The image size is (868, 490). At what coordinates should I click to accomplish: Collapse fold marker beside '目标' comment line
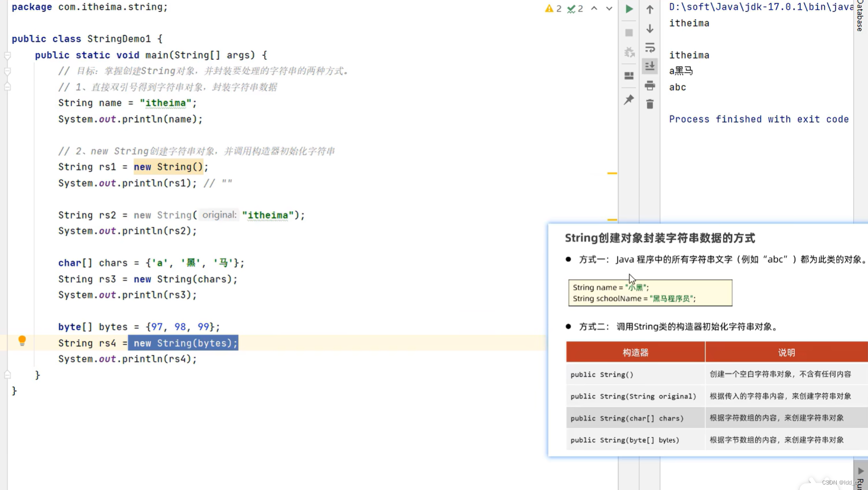pyautogui.click(x=7, y=71)
